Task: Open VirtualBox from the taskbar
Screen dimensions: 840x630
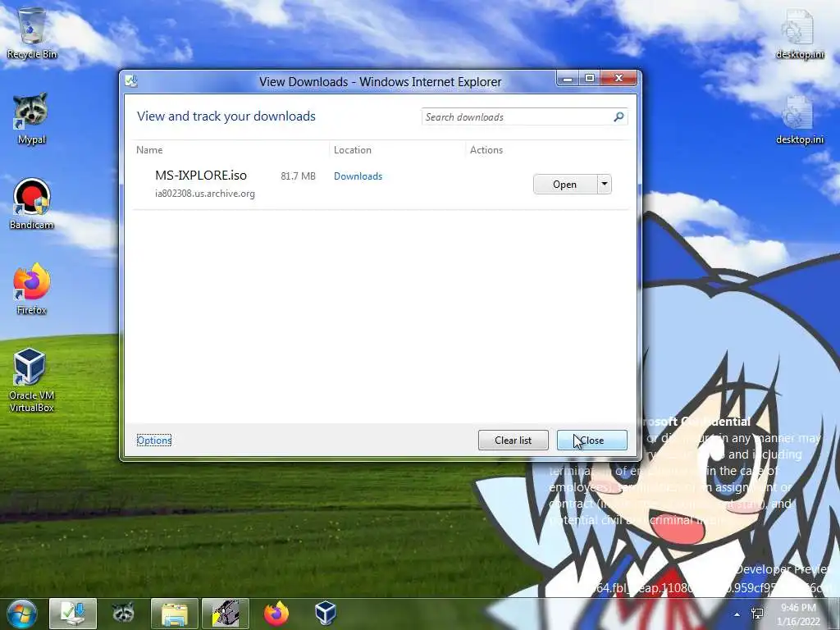Action: click(x=325, y=614)
